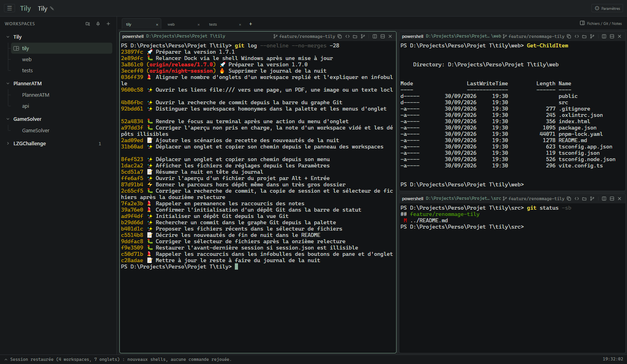
Task: Toggle the Fichiers / Git / Notes panel
Action: tap(601, 23)
